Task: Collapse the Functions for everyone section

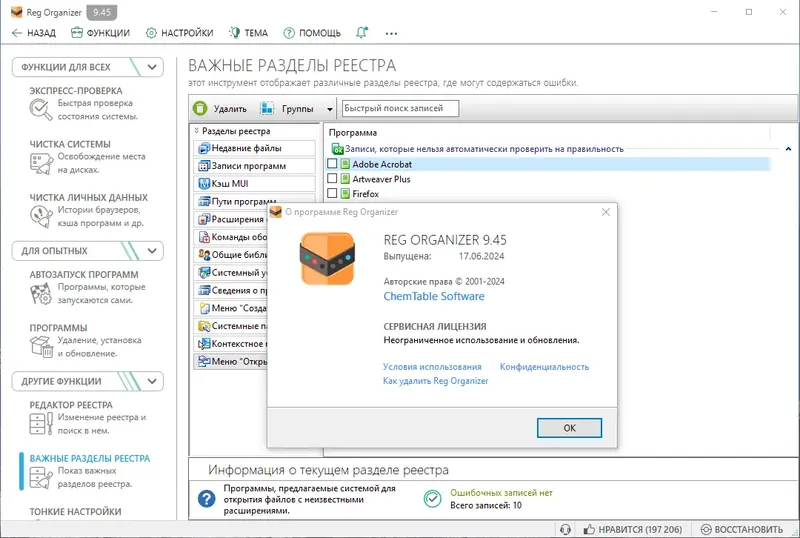Action: pos(152,67)
